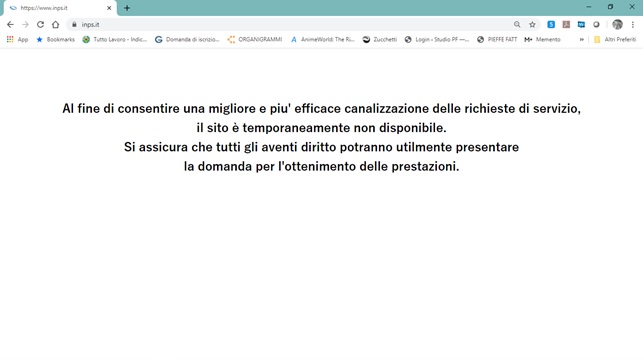Open a new tab with plus button

tap(127, 8)
